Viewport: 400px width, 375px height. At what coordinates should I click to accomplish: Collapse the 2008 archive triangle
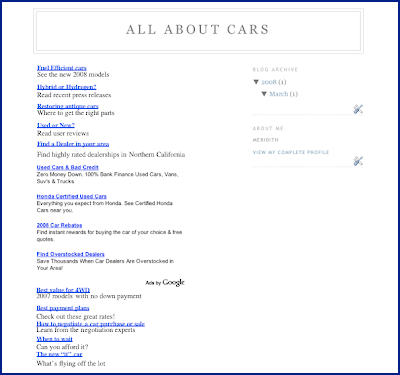click(256, 82)
